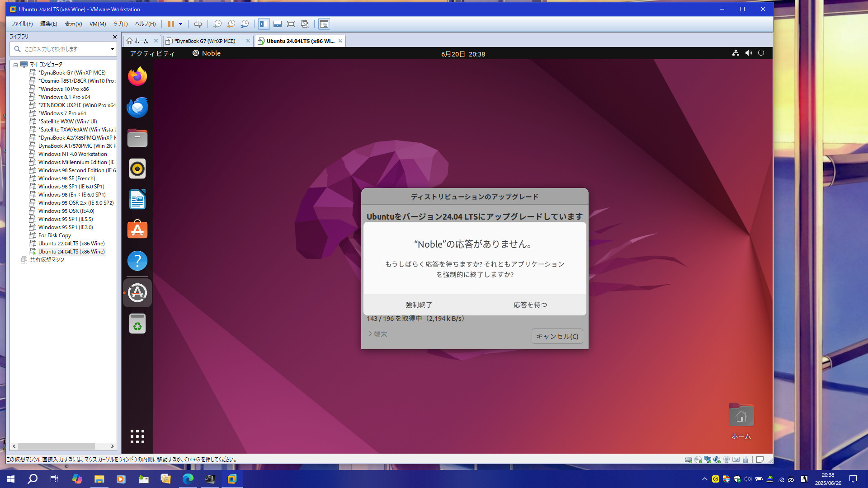Click the CD/DVD drive status icon
The image size is (868, 488).
[698, 460]
